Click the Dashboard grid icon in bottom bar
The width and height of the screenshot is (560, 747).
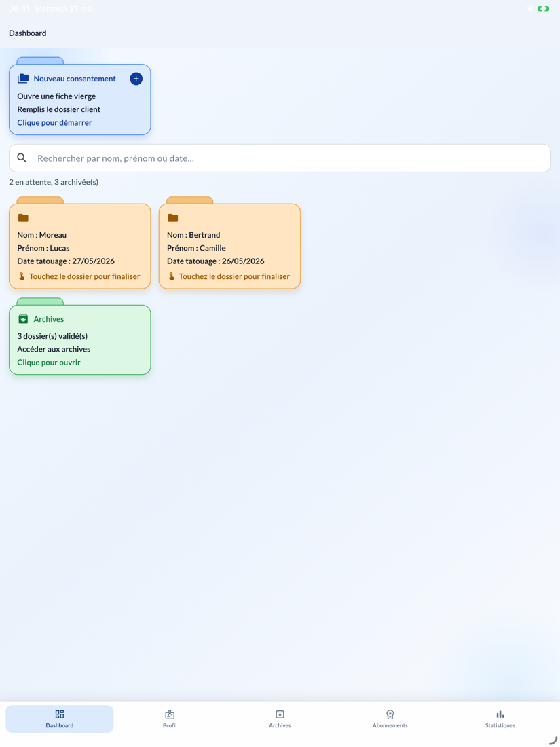(x=60, y=714)
